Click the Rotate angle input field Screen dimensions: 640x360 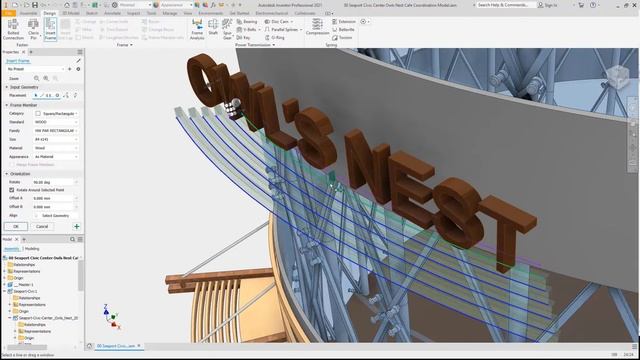pyautogui.click(x=53, y=182)
